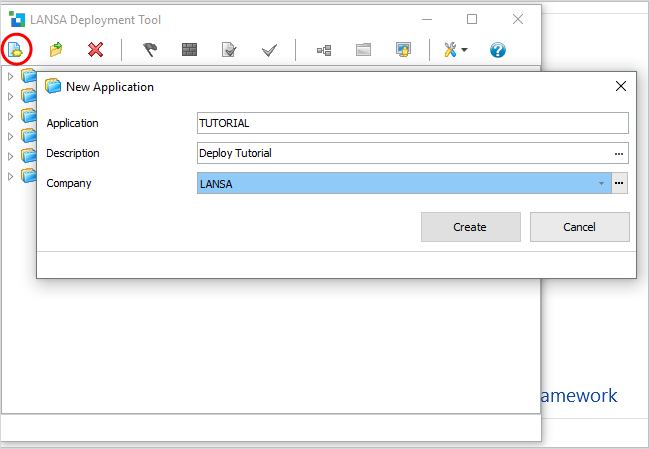Maximize the LANSA Deployment Tool window
Screen dimensions: 650x449
(472, 19)
